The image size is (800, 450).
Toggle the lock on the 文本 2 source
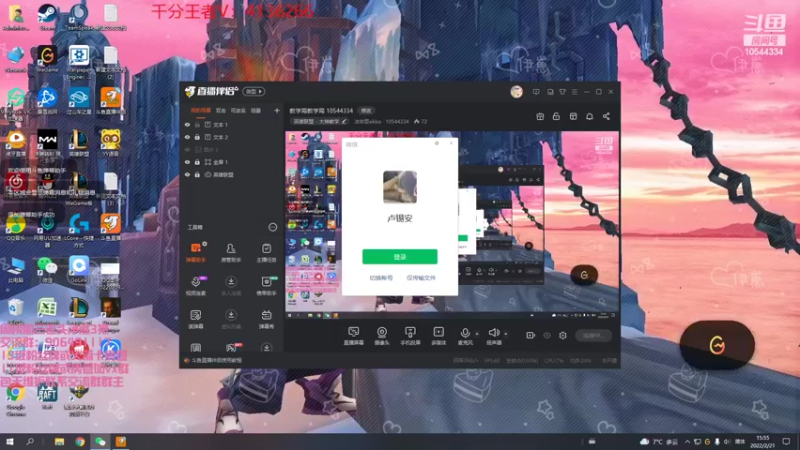pos(197,137)
